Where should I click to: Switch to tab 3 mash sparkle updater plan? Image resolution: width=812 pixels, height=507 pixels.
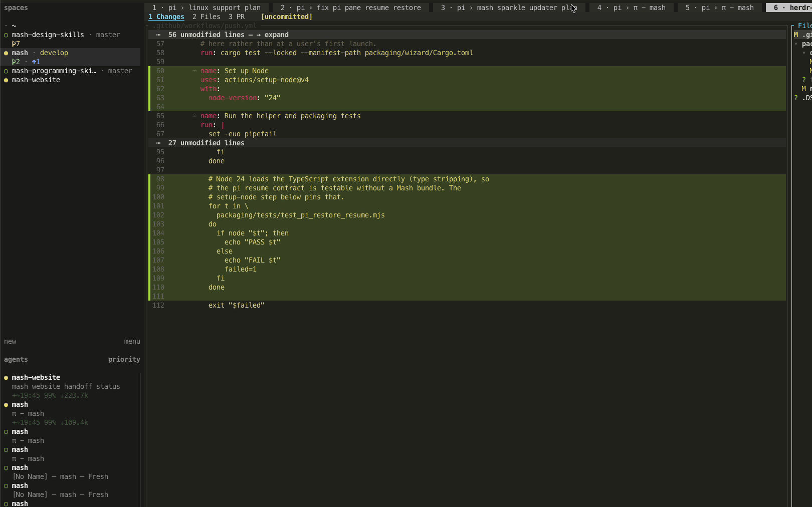(x=509, y=8)
